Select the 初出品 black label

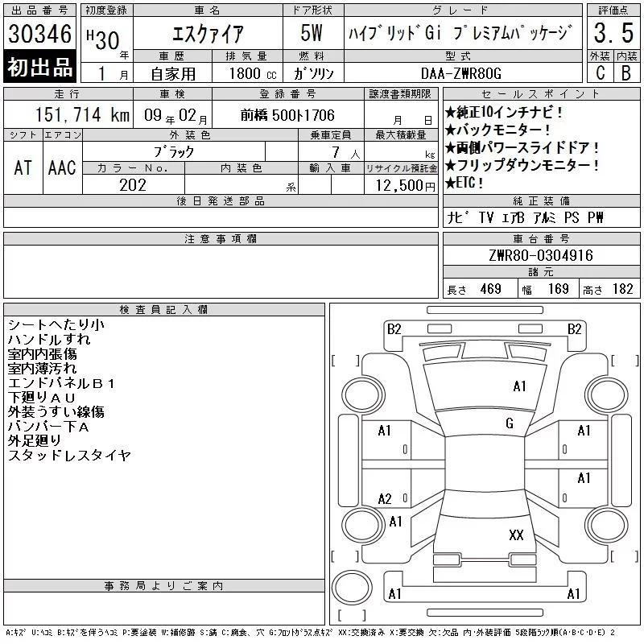39,67
